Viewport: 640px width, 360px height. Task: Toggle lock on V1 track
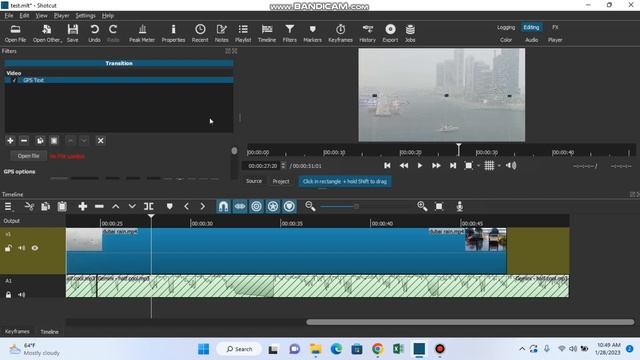8,248
